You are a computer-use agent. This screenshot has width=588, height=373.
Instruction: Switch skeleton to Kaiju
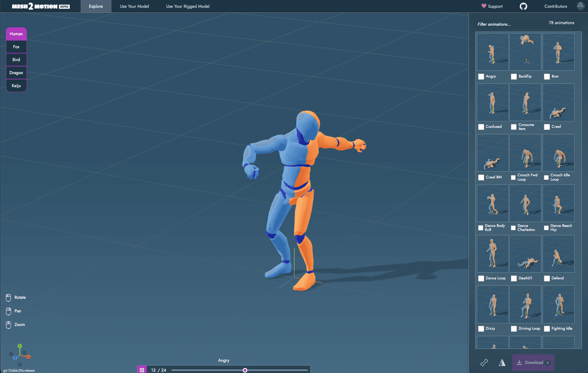[16, 86]
